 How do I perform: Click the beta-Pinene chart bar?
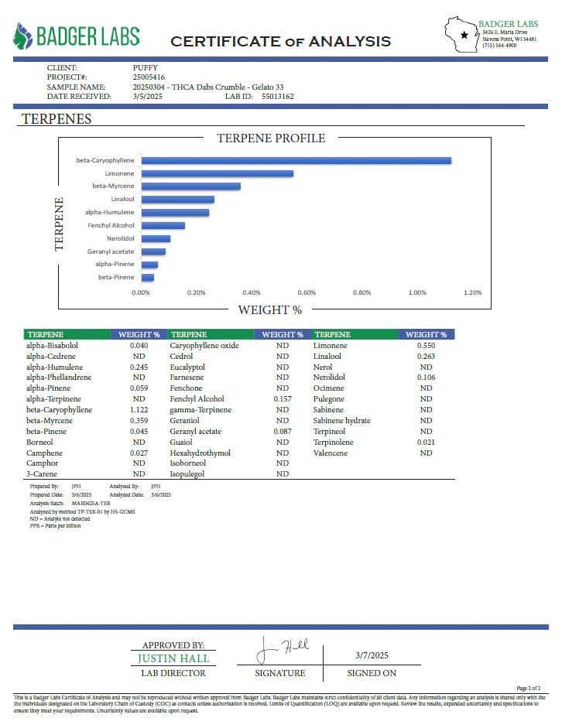(x=148, y=278)
